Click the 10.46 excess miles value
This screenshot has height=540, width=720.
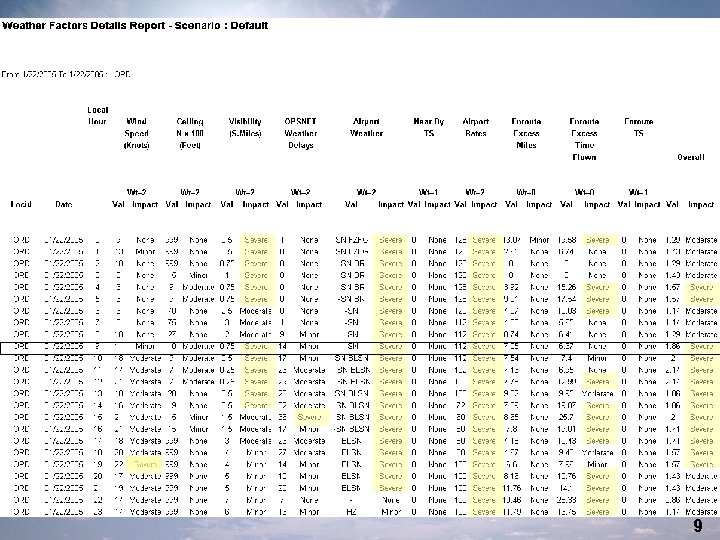tap(512, 500)
